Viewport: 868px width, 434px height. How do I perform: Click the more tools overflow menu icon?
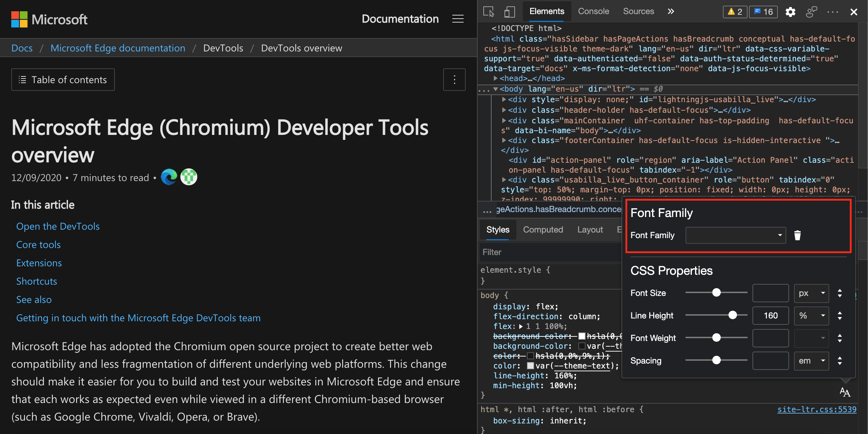(670, 11)
